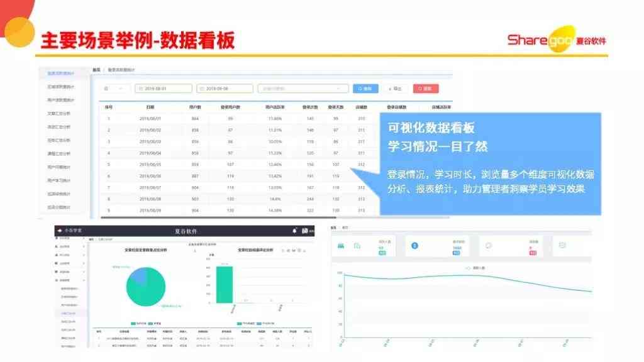Click the row number 1 cell in the table

coord(109,119)
